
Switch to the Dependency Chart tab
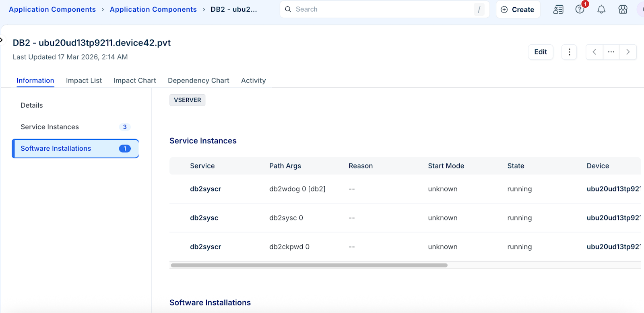pyautogui.click(x=198, y=81)
